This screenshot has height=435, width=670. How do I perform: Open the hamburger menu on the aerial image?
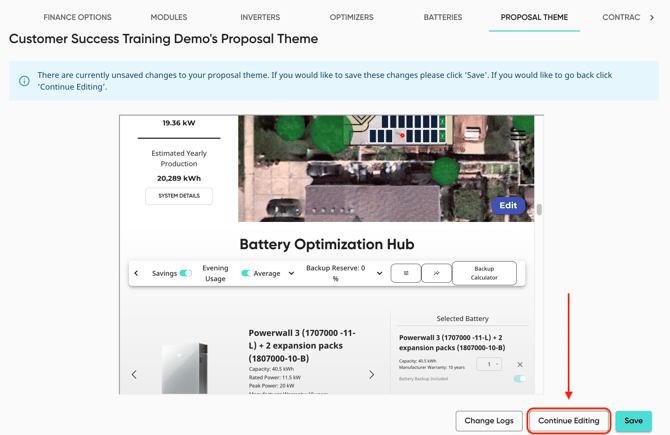518,134
